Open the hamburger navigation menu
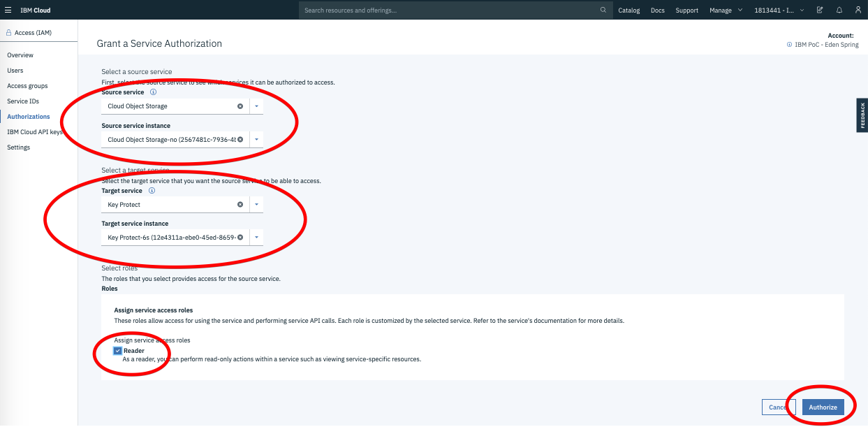Image resolution: width=868 pixels, height=427 pixels. pos(8,10)
